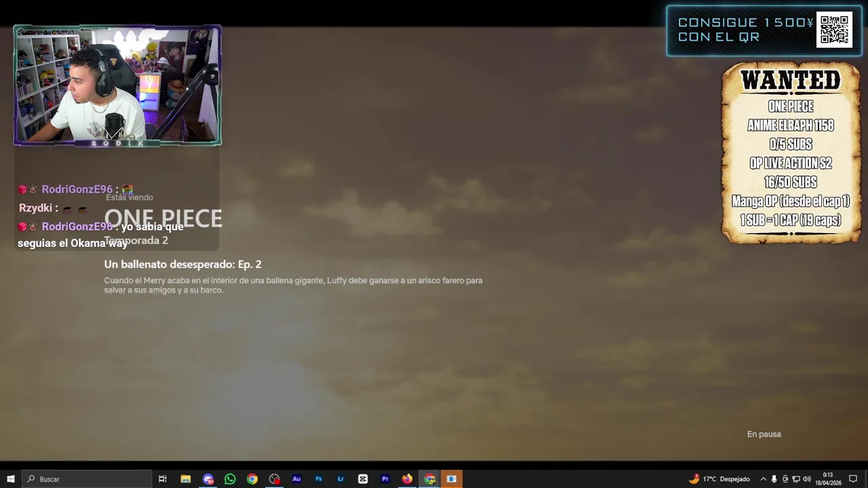This screenshot has height=488, width=868.
Task: Click '0/5 SUBS' on wanted poster
Action: (x=791, y=144)
